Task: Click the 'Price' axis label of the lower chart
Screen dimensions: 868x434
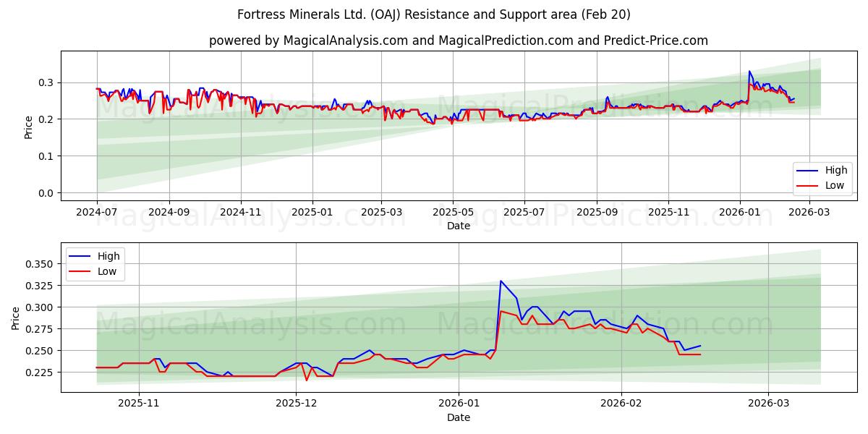Action: point(15,318)
